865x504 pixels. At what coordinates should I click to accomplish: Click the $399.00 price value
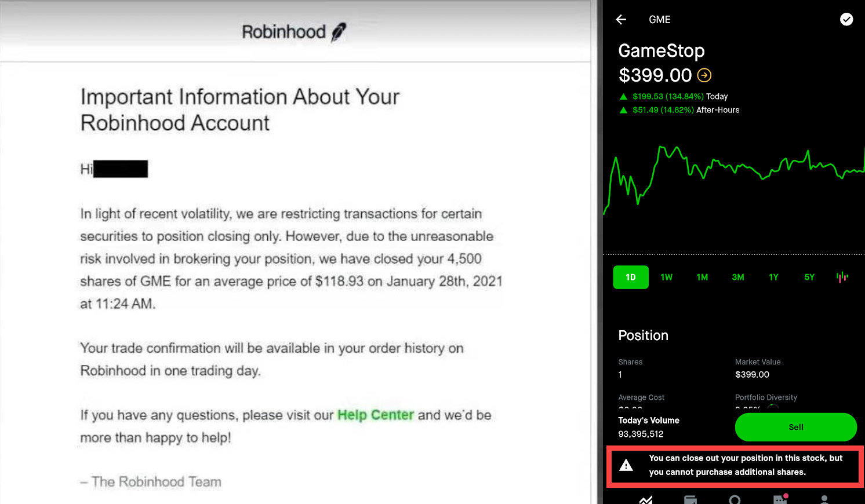(x=655, y=75)
